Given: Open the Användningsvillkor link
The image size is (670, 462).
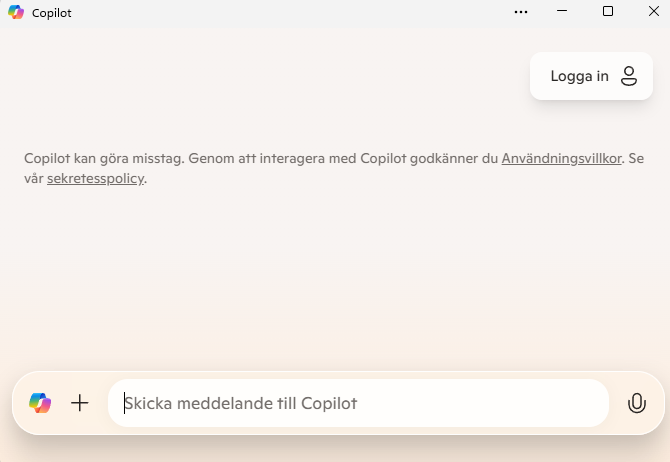Looking at the screenshot, I should point(561,159).
